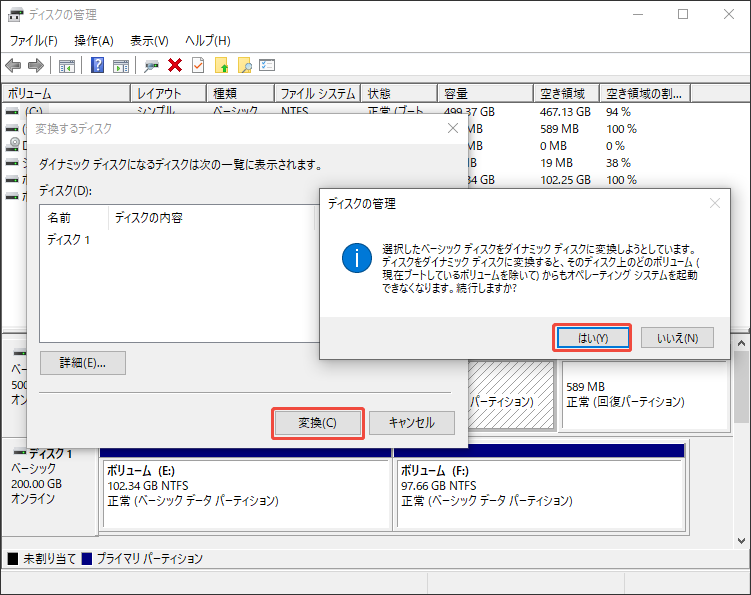Close the 変換するディスク dialog
This screenshot has height=595, width=751.
(x=453, y=128)
